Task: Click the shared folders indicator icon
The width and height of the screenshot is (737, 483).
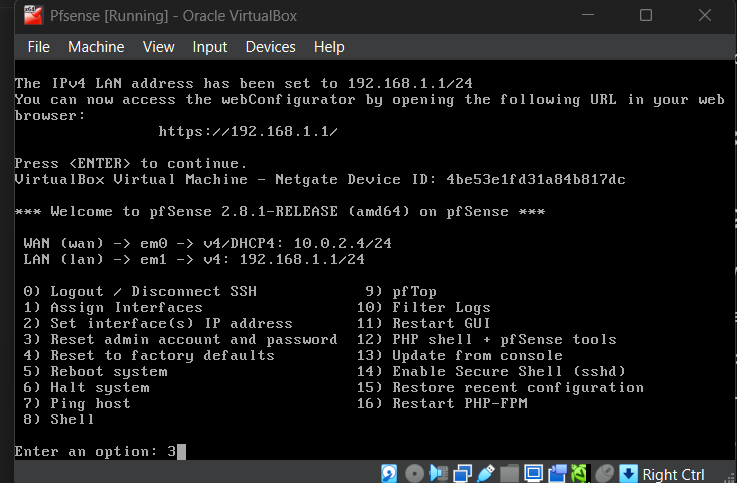Action: pos(510,474)
